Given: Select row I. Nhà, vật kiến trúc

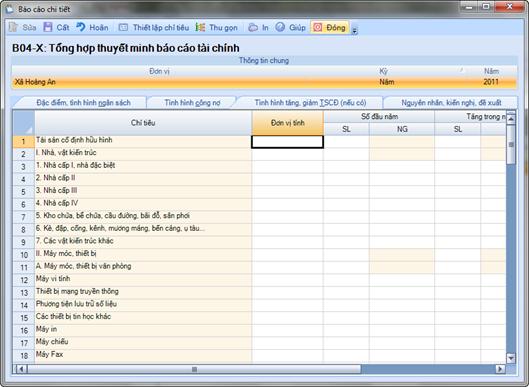Looking at the screenshot, I should [x=143, y=153].
